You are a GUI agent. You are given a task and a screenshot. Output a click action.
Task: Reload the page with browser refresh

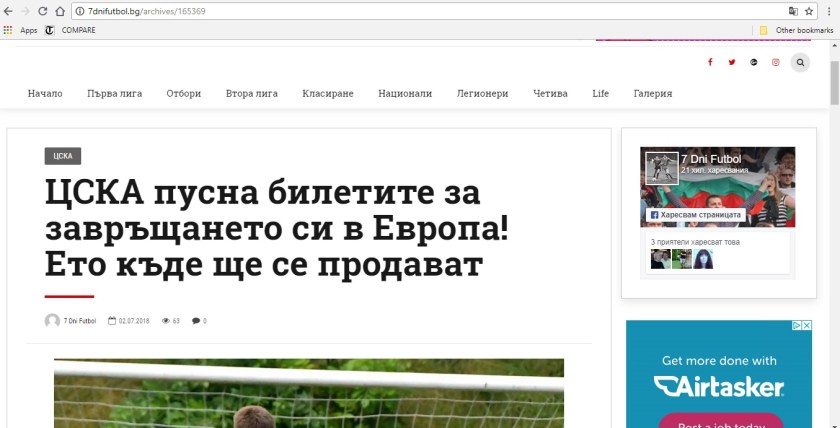point(42,10)
